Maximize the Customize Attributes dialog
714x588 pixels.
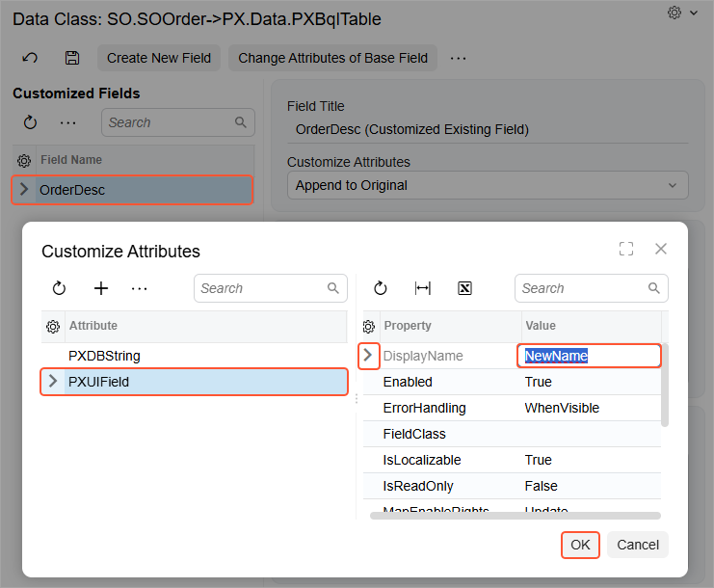626,249
